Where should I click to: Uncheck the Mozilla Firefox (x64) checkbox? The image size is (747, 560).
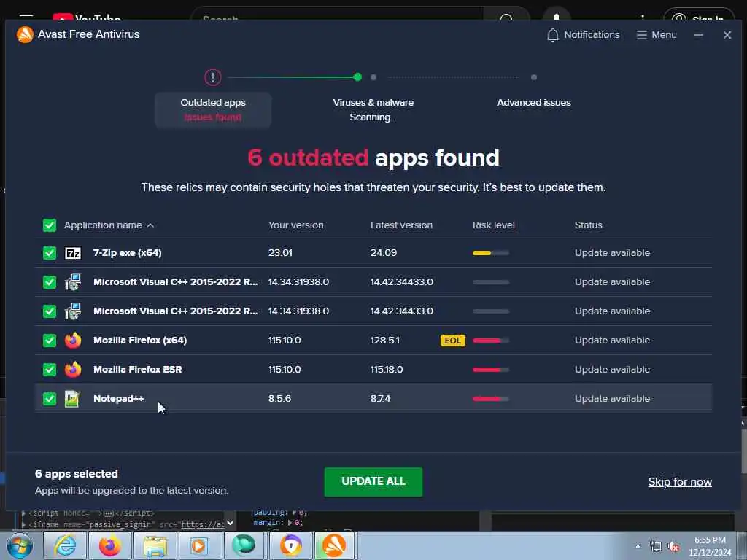pos(50,340)
